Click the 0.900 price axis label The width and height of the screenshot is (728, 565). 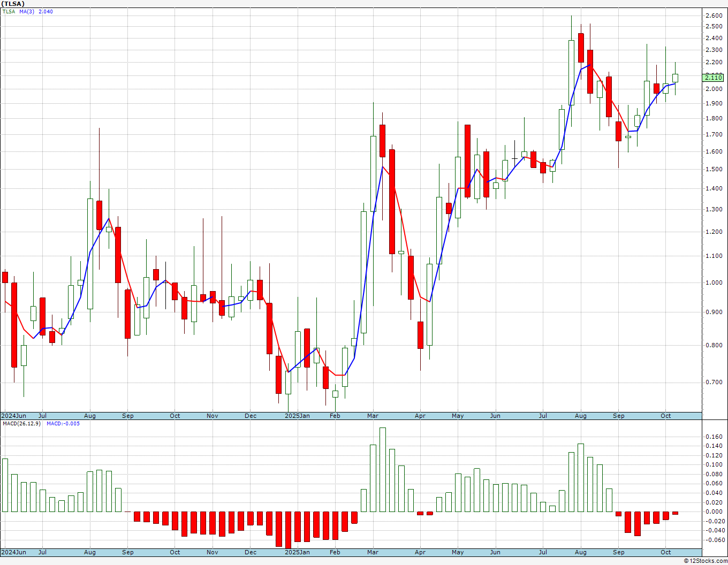tap(714, 312)
